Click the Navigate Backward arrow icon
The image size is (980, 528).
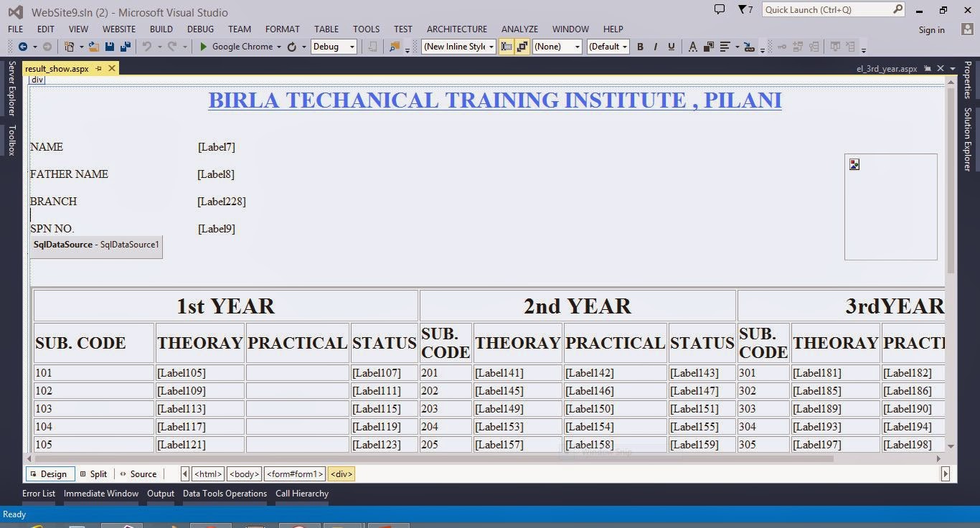click(23, 47)
